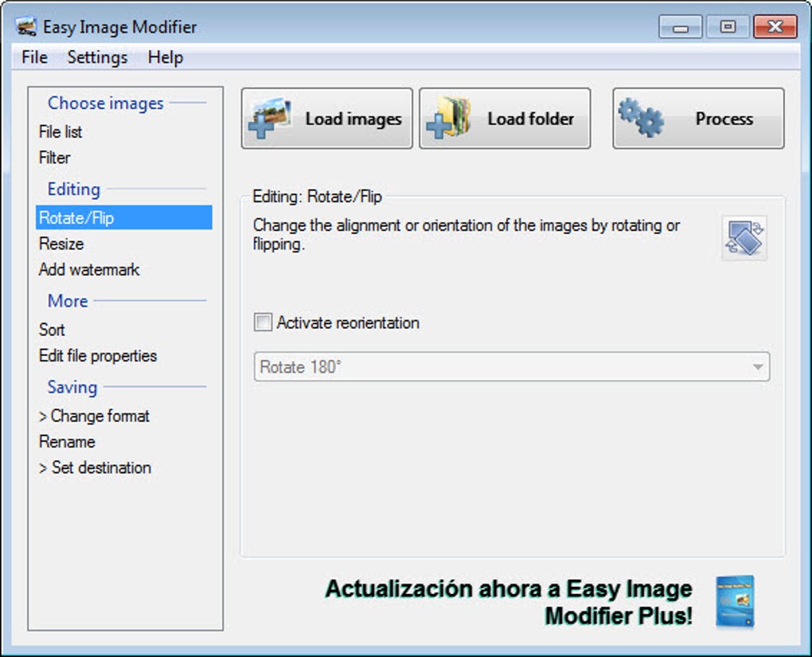
Task: Select Filter in the sidebar
Action: [x=54, y=158]
